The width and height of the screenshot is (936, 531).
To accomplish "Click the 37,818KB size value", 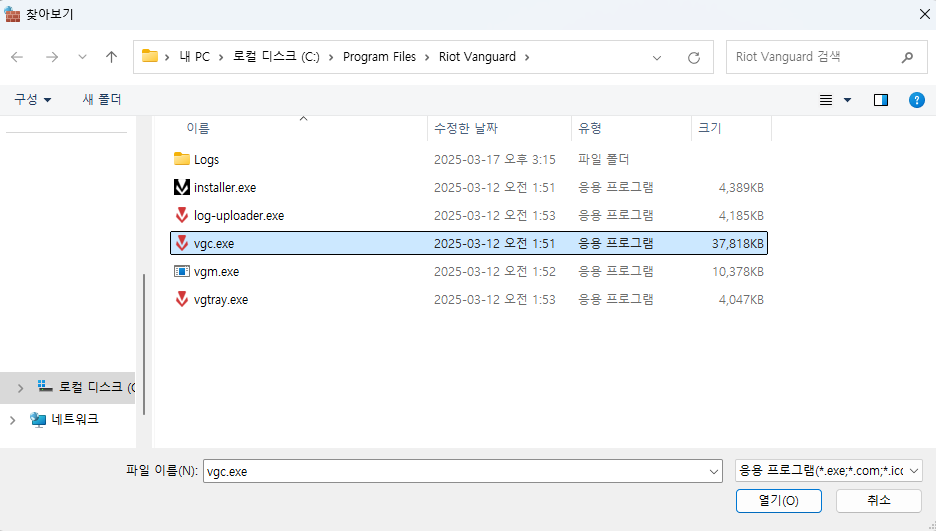I will [x=738, y=243].
